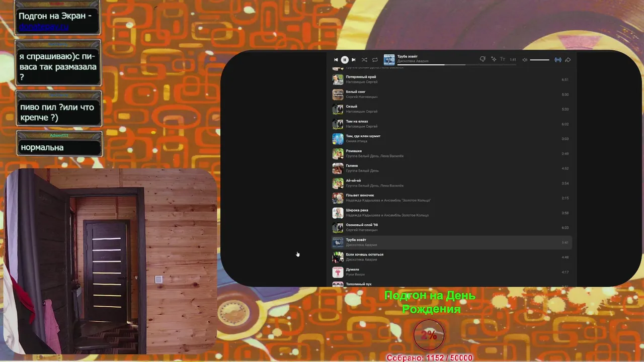Click the sparkle recommendations icon

(494, 59)
